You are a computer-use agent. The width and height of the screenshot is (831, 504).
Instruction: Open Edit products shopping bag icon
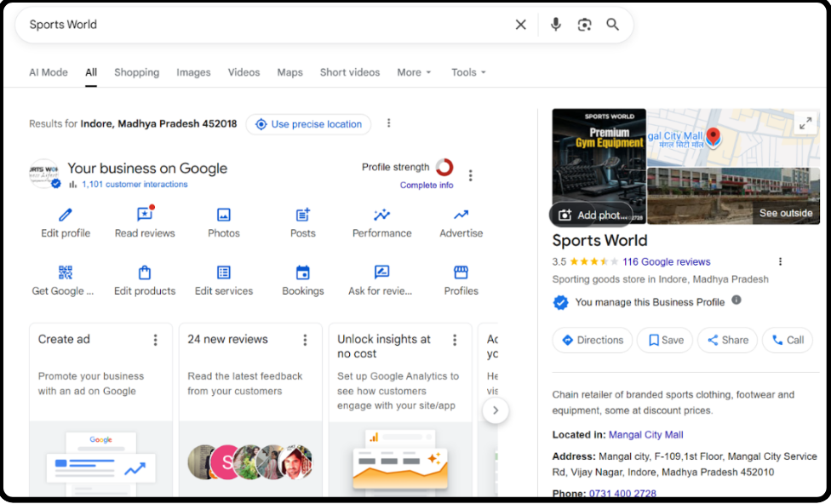click(x=145, y=272)
